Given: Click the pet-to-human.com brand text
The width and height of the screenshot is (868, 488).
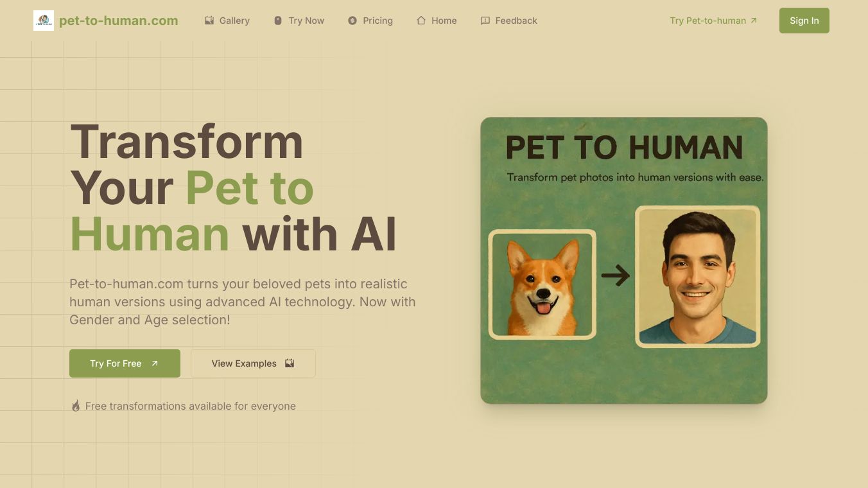Looking at the screenshot, I should (x=119, y=21).
